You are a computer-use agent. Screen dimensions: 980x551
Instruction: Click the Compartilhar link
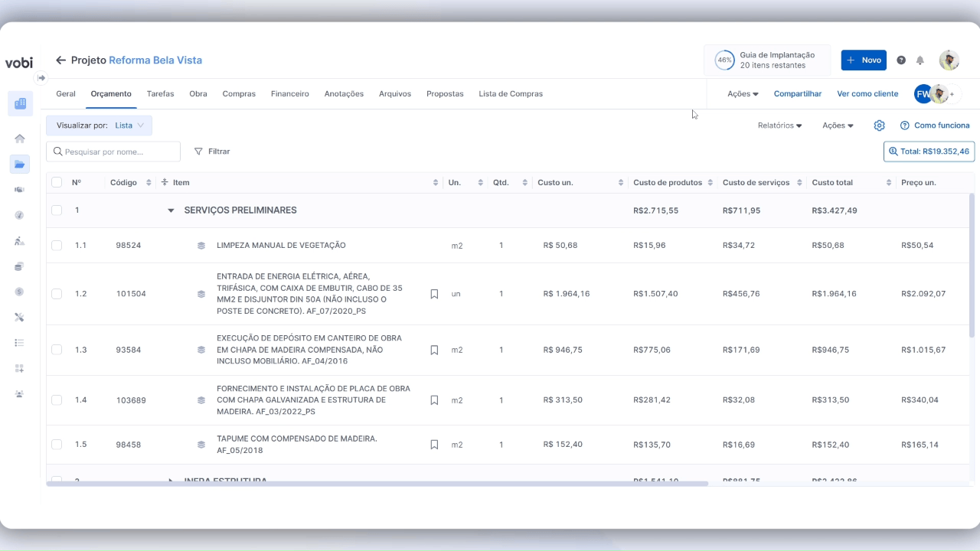click(797, 94)
